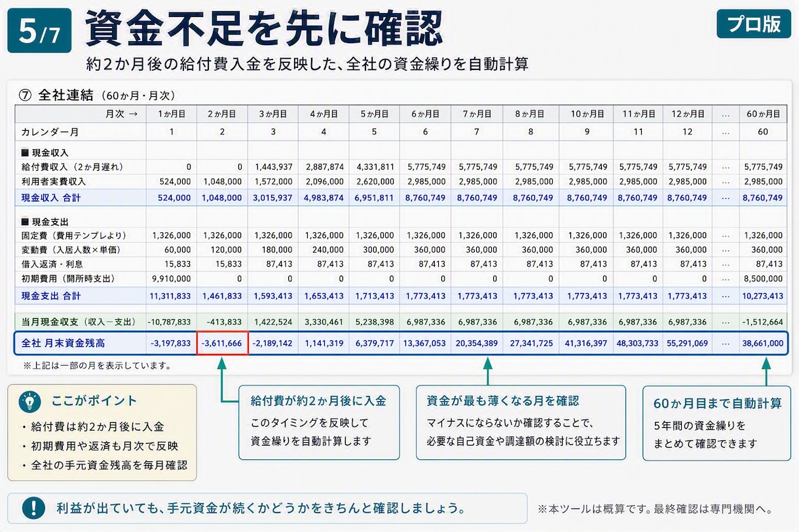Select the 3,015,937 income total cell
This screenshot has width=799, height=532.
click(273, 197)
